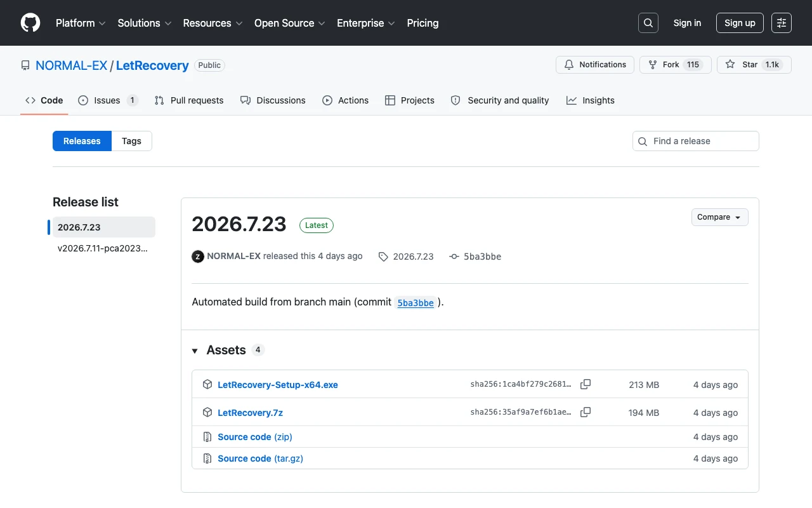Open the NORMAL-EX author link
The width and height of the screenshot is (812, 508).
(233, 256)
